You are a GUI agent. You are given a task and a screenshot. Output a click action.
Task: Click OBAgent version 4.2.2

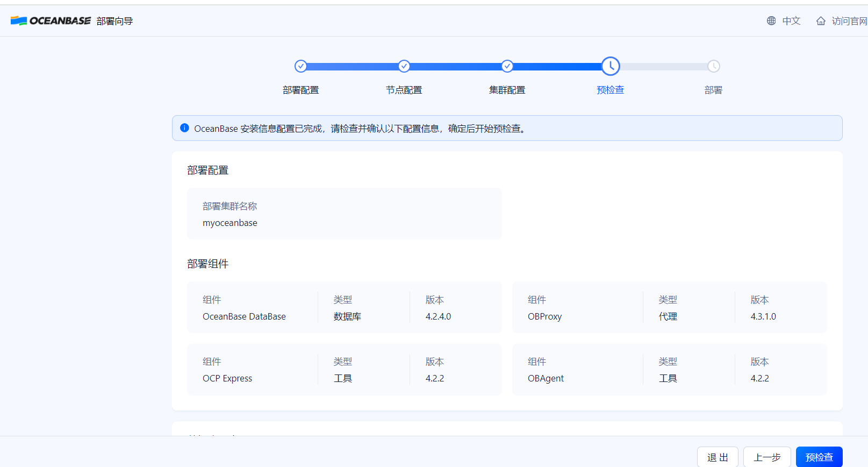760,378
